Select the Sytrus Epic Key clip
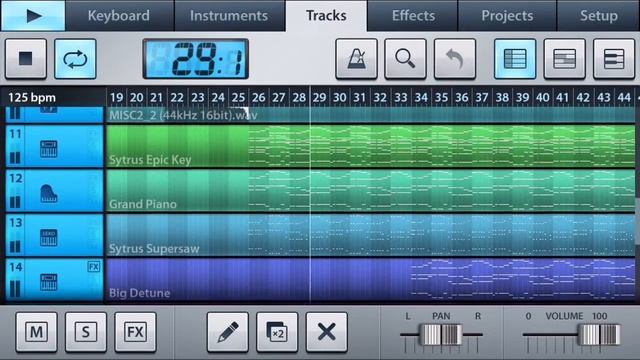The image size is (640, 360). (x=371, y=146)
